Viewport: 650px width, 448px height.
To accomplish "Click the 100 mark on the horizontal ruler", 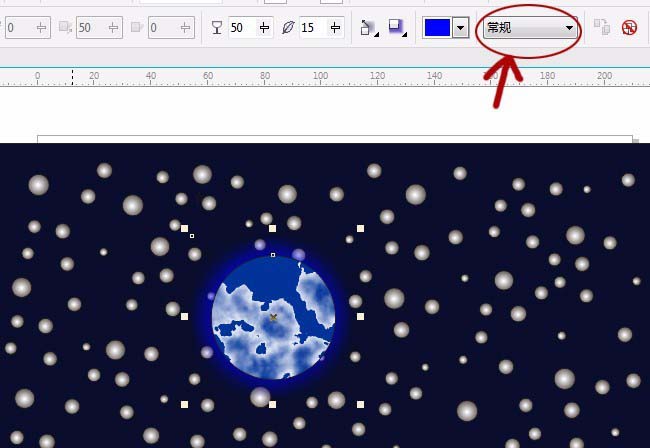I will [x=320, y=76].
